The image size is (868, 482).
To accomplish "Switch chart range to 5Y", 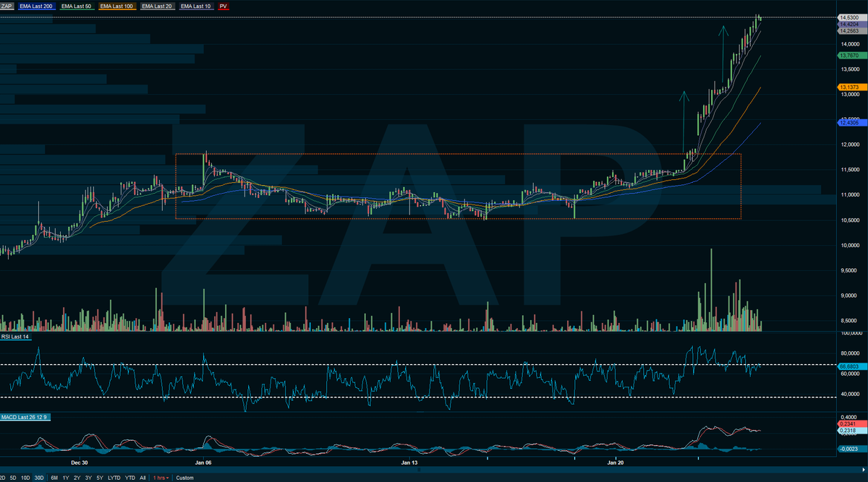I will pyautogui.click(x=99, y=478).
